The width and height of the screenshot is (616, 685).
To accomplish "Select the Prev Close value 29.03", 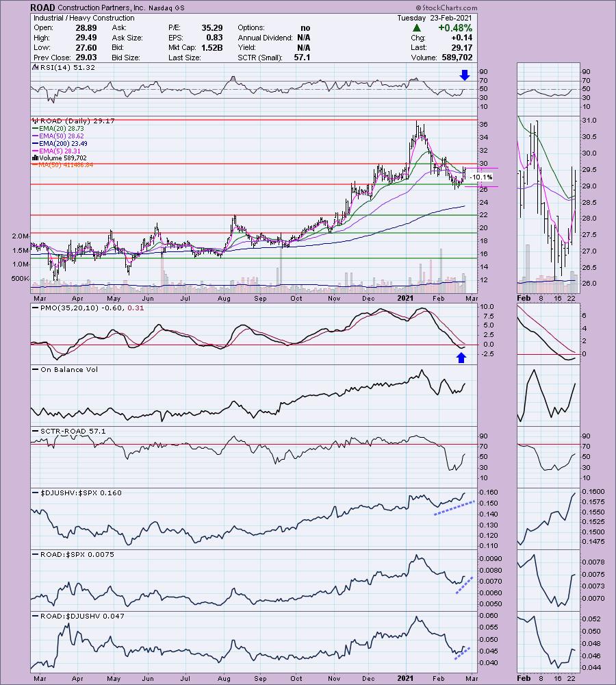I will pos(86,58).
